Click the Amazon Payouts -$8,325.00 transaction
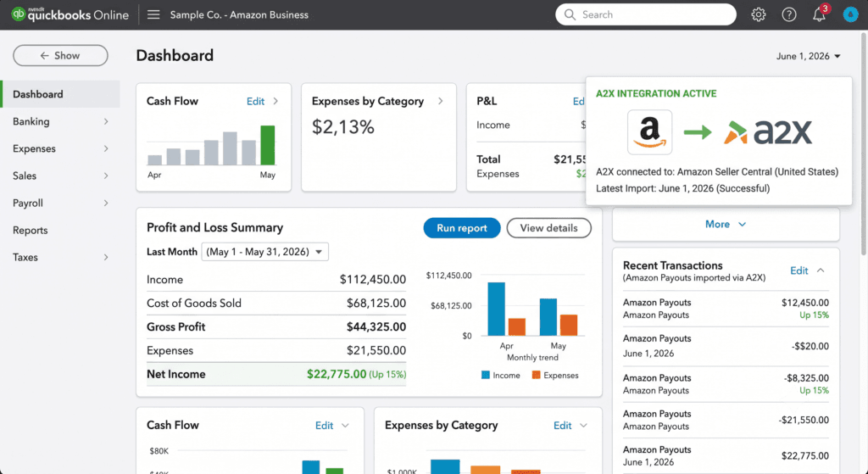The image size is (868, 474). point(726,384)
